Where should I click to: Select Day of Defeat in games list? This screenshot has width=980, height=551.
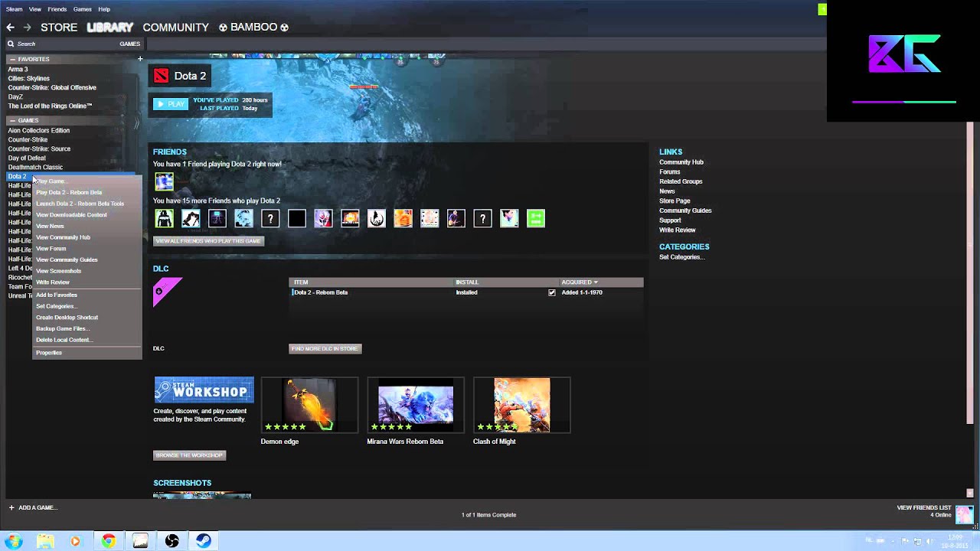(x=27, y=158)
